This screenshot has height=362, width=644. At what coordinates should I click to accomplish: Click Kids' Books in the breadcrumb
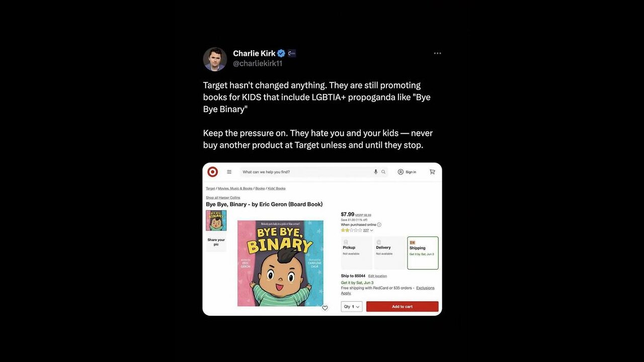pos(277,189)
